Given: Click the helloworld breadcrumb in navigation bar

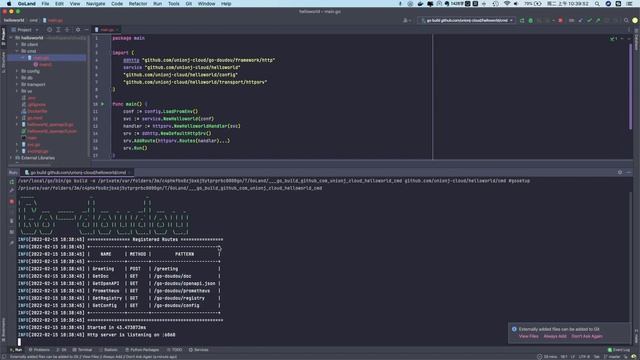Looking at the screenshot, I should (14, 20).
